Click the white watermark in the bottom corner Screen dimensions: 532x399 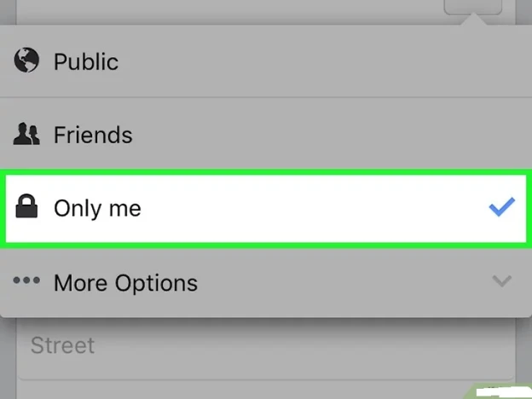(504, 392)
